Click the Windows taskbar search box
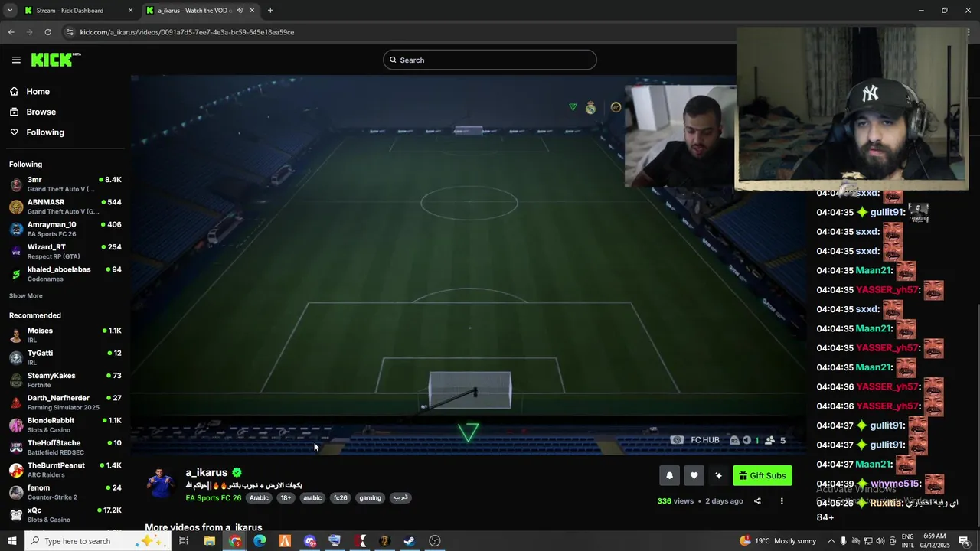 click(x=97, y=541)
